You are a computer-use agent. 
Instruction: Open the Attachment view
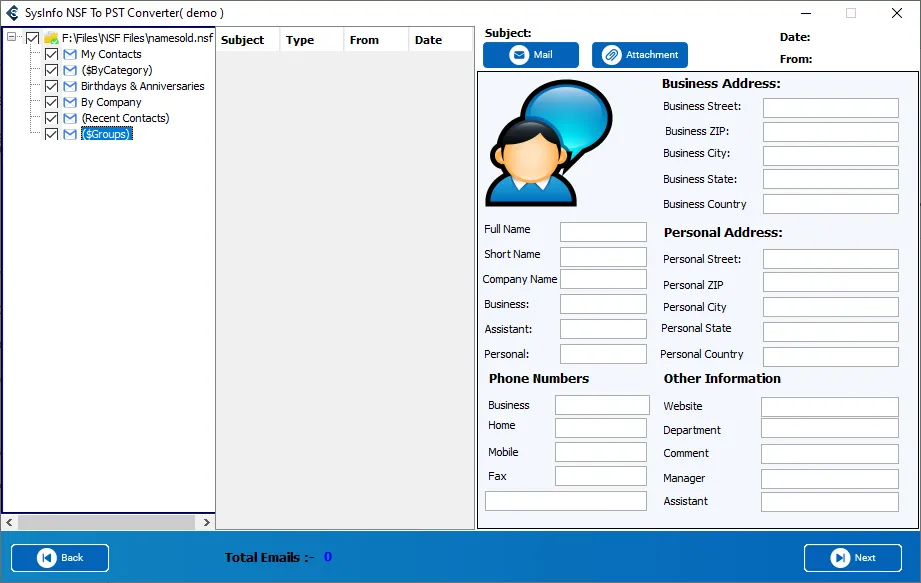click(640, 55)
